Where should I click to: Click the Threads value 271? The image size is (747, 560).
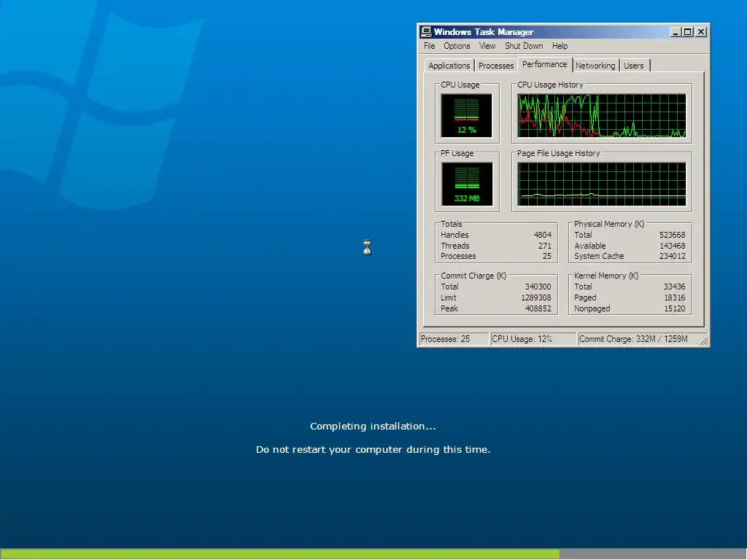544,246
